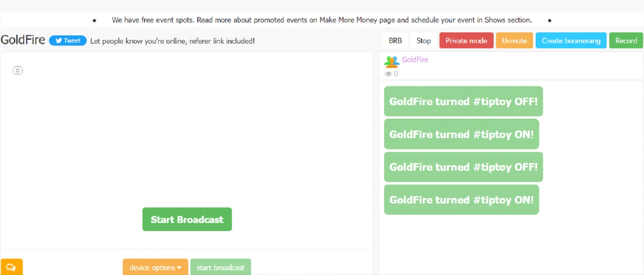Click the camera snapshot icon
Image resolution: width=644 pixels, height=275 pixels.
coord(18,70)
